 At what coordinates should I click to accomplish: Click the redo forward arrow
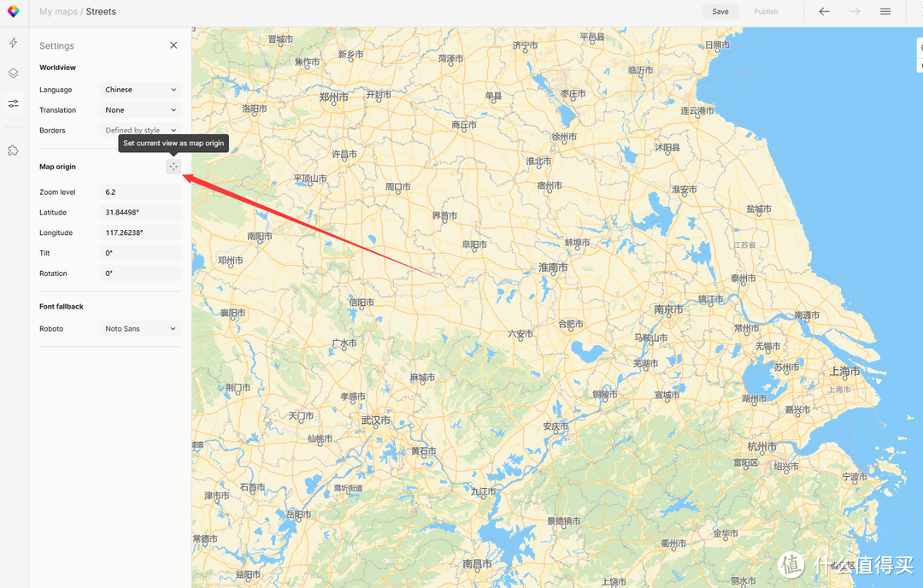pyautogui.click(x=855, y=11)
